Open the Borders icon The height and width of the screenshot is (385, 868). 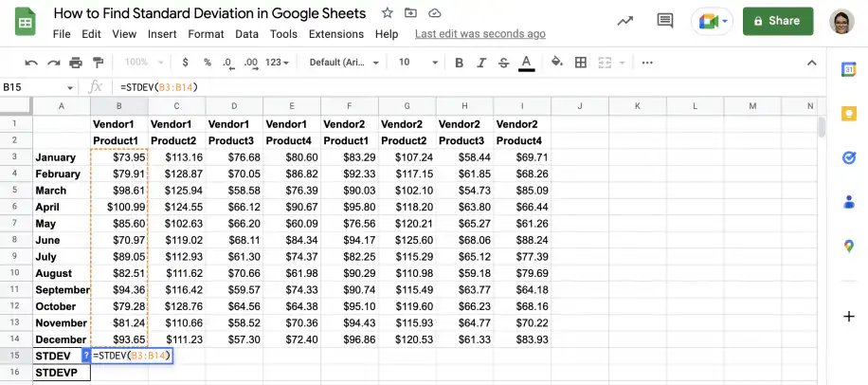pos(581,63)
